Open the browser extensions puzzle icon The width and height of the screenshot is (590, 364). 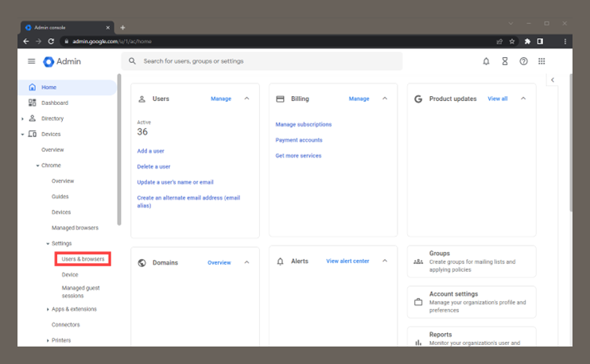[x=526, y=41]
